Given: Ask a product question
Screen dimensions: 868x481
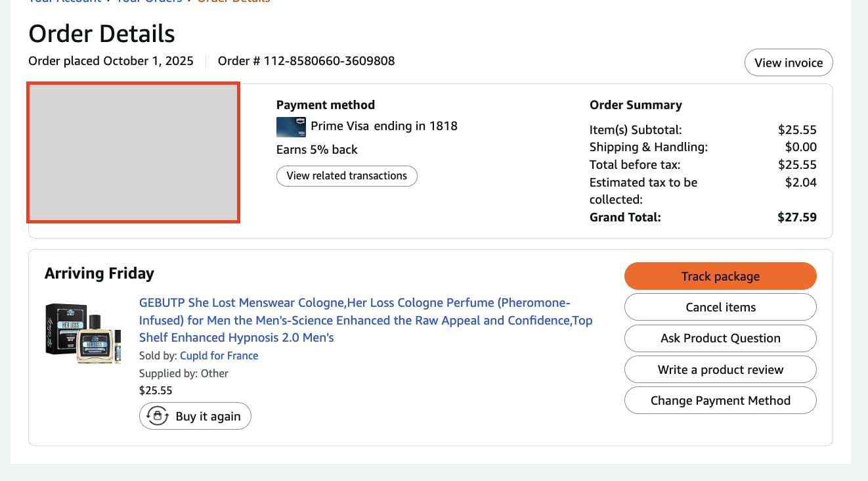Looking at the screenshot, I should pos(720,338).
